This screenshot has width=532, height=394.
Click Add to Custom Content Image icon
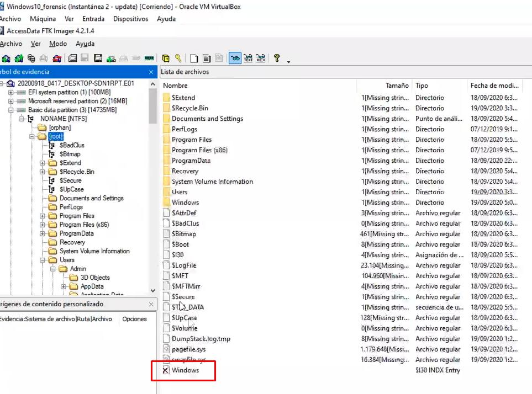[110, 58]
